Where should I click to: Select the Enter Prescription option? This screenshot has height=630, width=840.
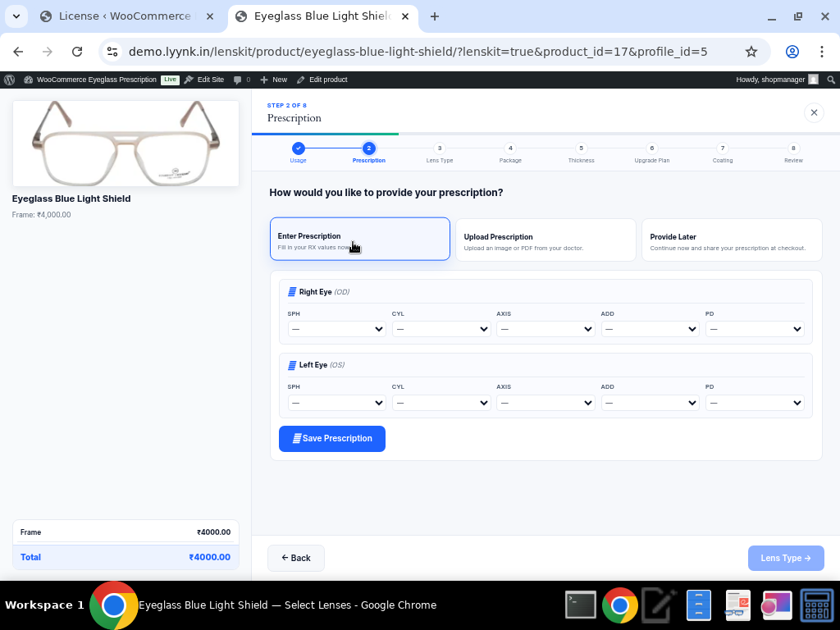point(359,239)
